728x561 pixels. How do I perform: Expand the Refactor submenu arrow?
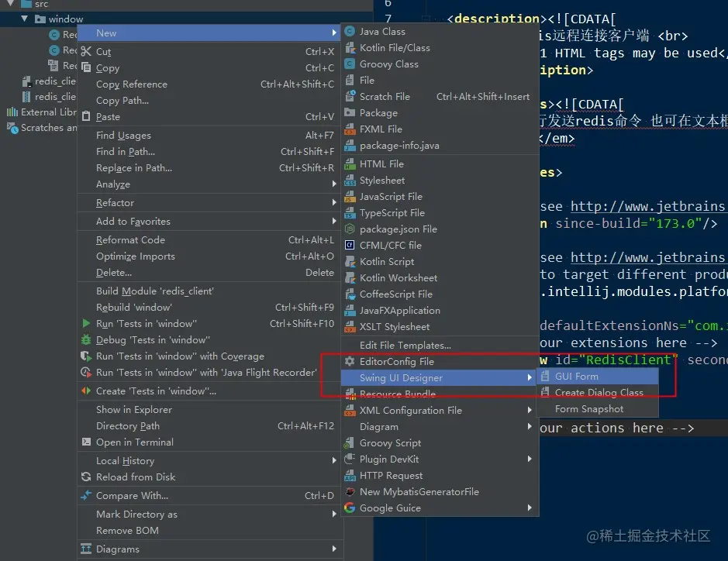pos(334,203)
